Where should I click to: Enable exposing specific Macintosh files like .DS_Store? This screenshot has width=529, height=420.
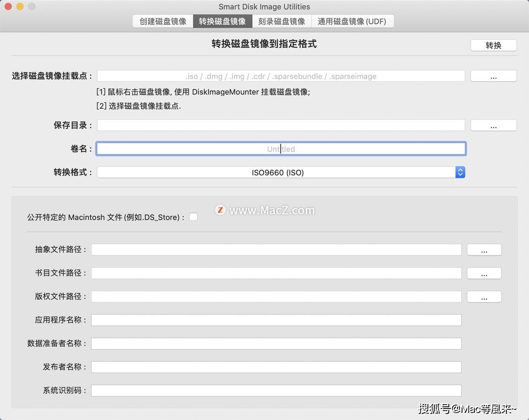[193, 217]
